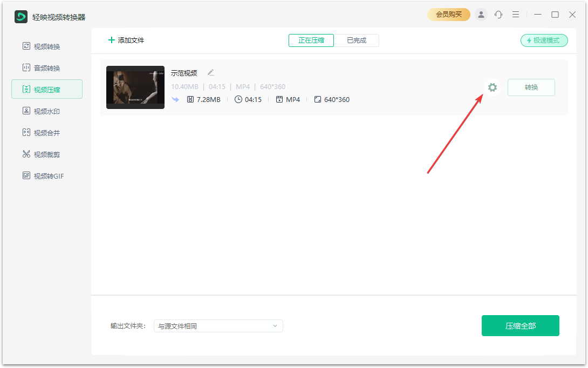Rename 示范视频 using the pencil icon

pyautogui.click(x=210, y=72)
